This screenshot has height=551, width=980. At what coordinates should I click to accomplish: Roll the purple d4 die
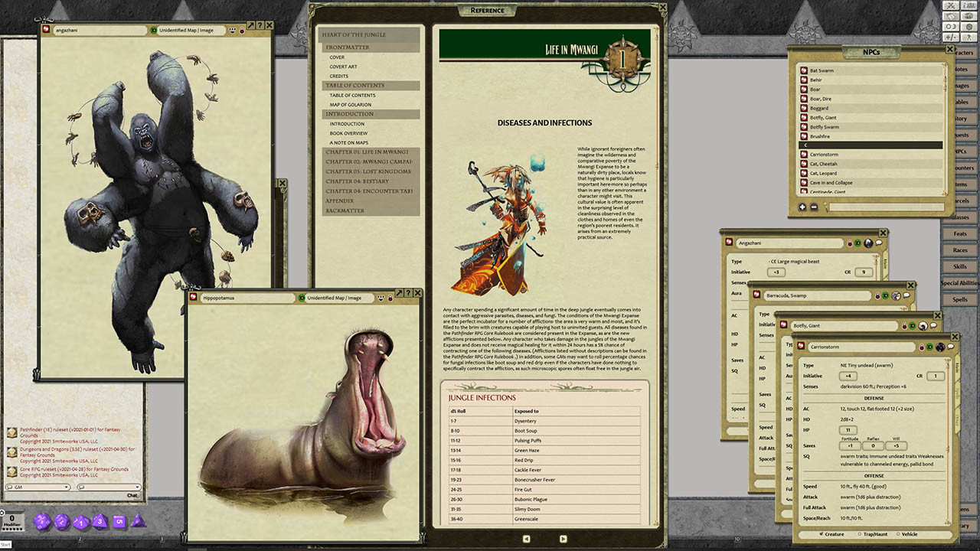tap(138, 521)
